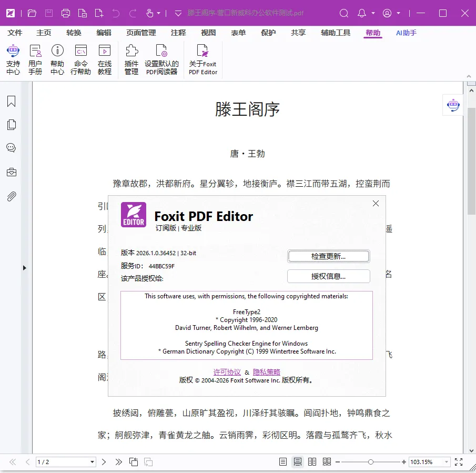Select continuous facing view mode

[x=327, y=462]
